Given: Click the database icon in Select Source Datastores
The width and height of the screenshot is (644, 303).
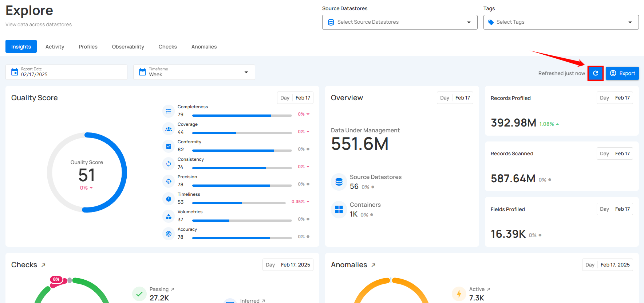Looking at the screenshot, I should (x=331, y=22).
